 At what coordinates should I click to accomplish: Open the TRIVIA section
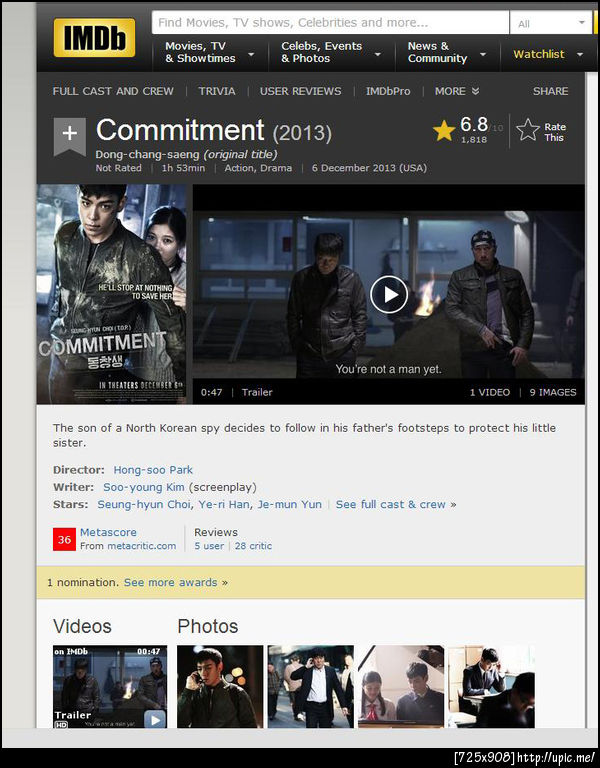[x=216, y=91]
